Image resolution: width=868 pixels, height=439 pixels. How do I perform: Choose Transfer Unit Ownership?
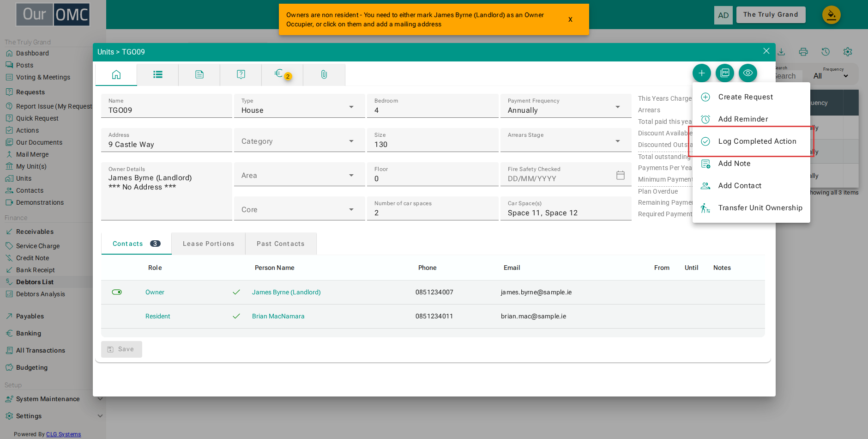pyautogui.click(x=751, y=208)
